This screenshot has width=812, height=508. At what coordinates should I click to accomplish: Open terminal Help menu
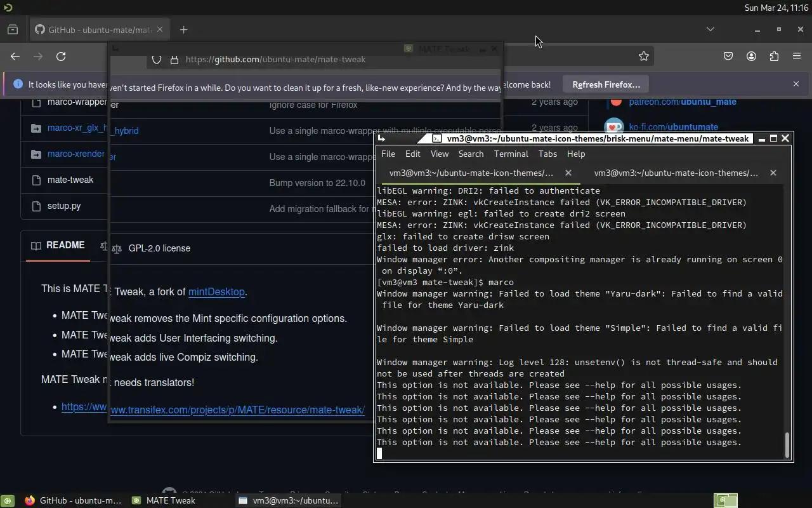576,154
